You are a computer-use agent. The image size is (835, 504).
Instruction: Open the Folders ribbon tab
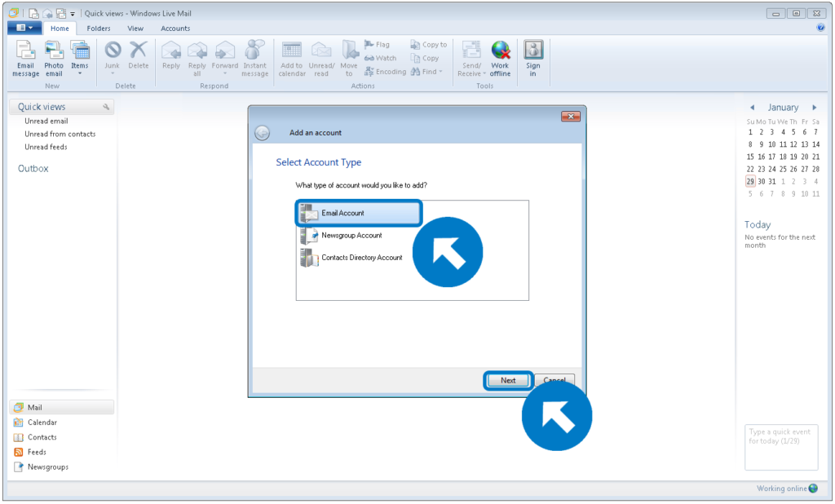[x=98, y=28]
